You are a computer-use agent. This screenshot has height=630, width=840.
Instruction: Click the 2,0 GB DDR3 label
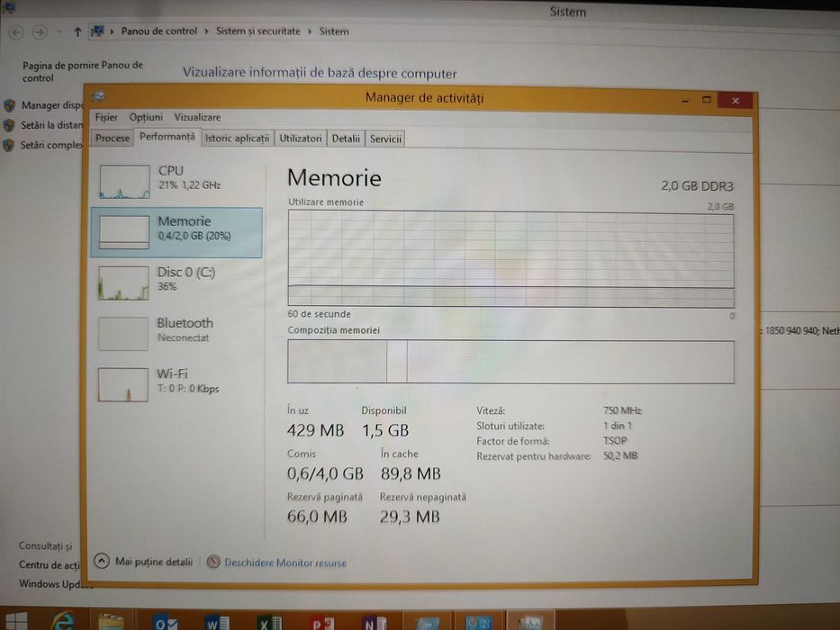697,186
